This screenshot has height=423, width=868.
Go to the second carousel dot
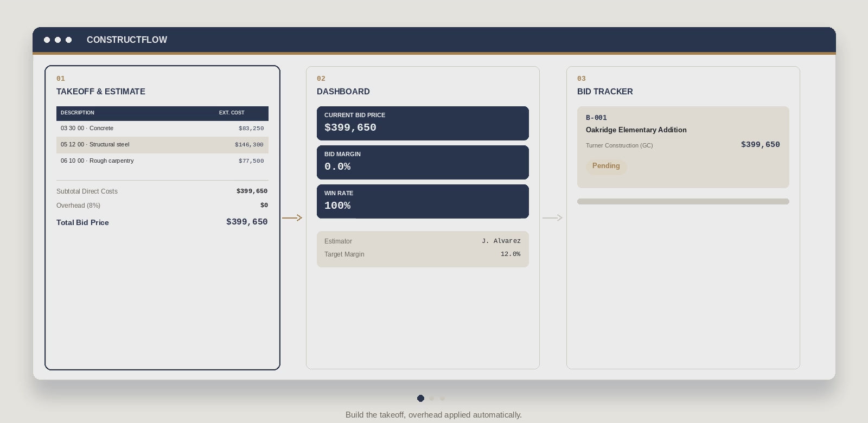click(x=431, y=398)
